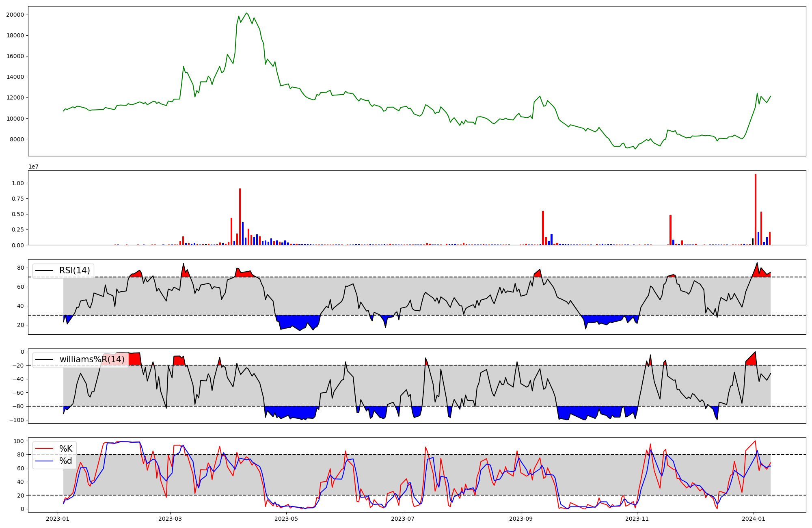Click the −100 tick on Williams axis
The image size is (812, 528).
click(16, 420)
